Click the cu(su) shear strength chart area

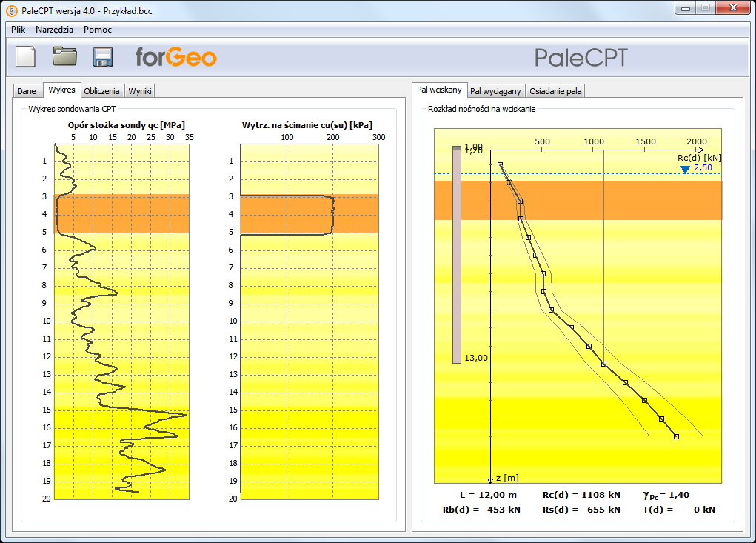310,322
